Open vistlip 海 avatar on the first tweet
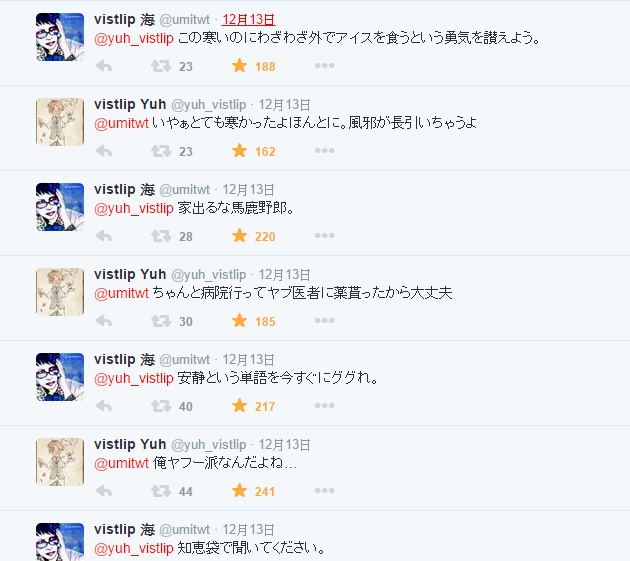 pos(60,37)
